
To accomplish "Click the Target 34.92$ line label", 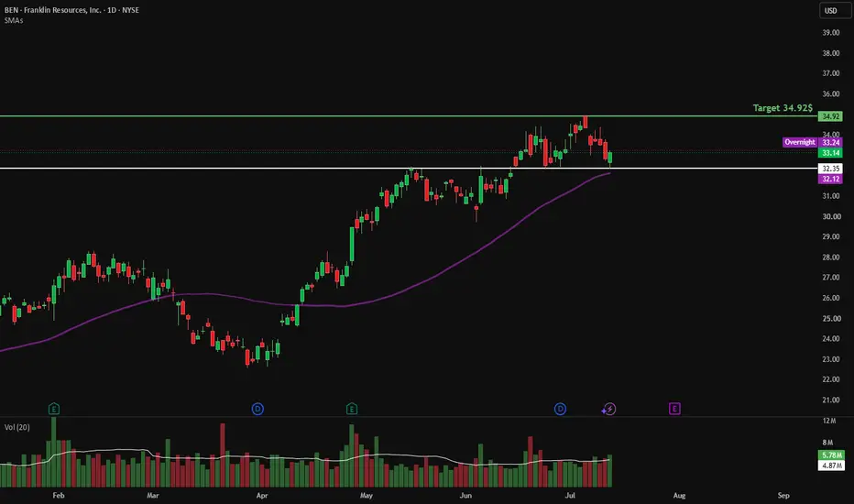I will [x=783, y=108].
